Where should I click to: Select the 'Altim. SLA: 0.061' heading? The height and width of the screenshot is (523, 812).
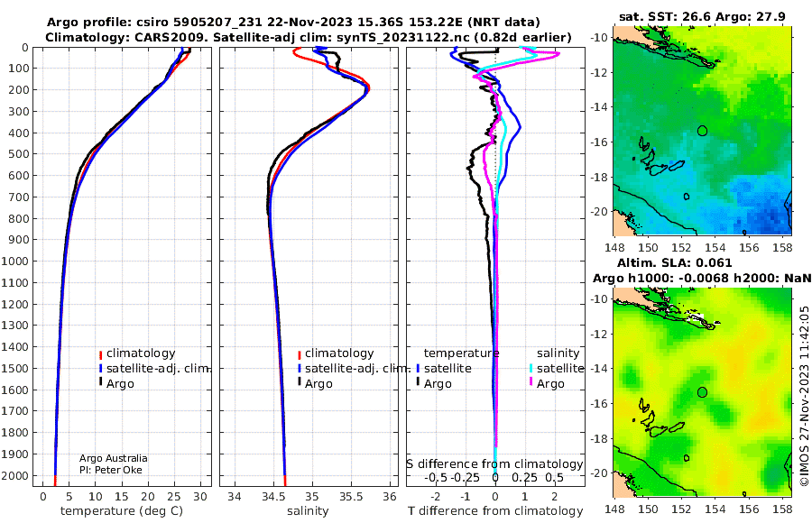coord(674,263)
